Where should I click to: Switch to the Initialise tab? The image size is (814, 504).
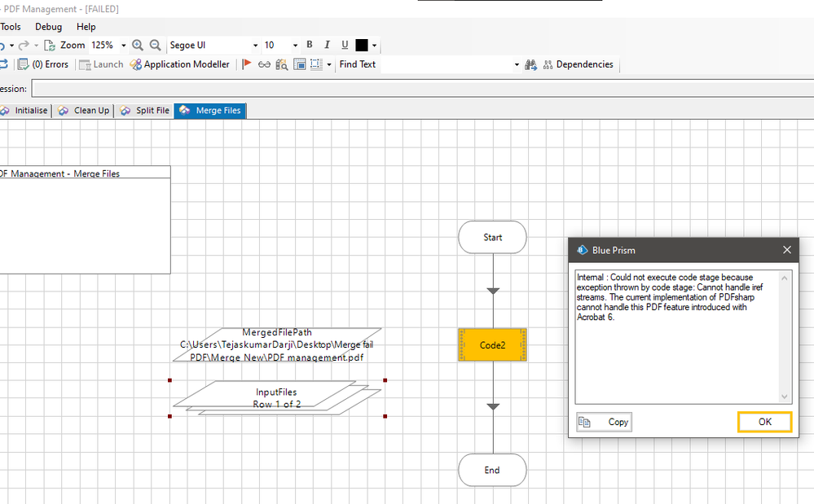[x=24, y=111]
